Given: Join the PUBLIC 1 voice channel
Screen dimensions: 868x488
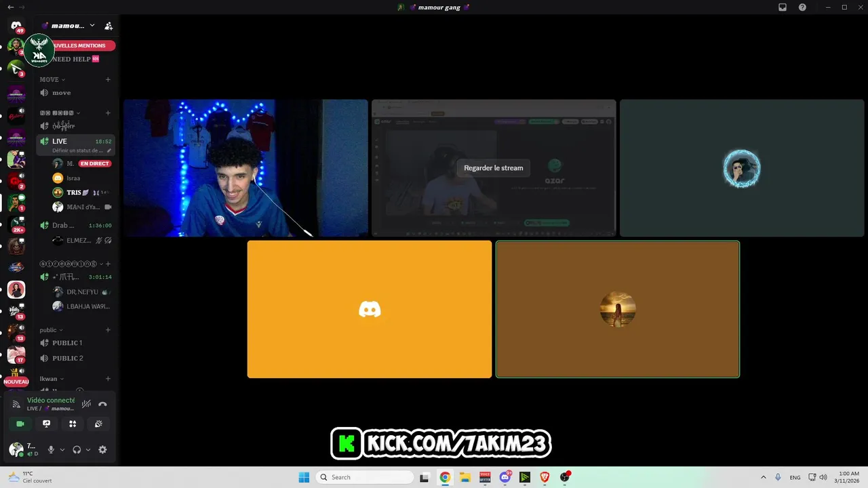Looking at the screenshot, I should 75,343.
